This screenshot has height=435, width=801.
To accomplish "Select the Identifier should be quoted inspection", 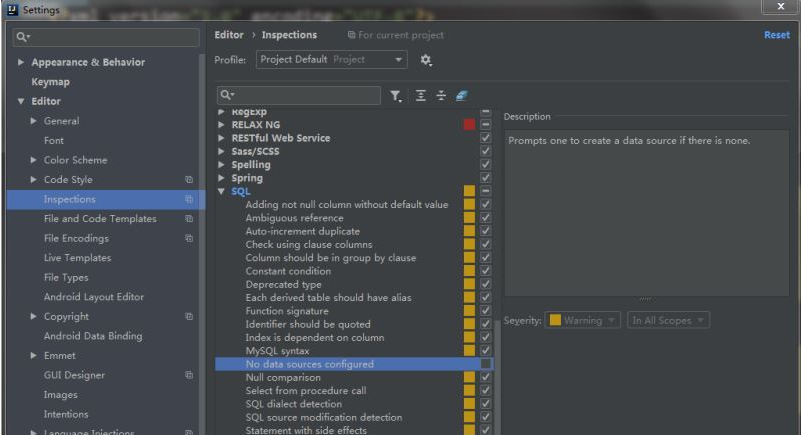I will 308,324.
